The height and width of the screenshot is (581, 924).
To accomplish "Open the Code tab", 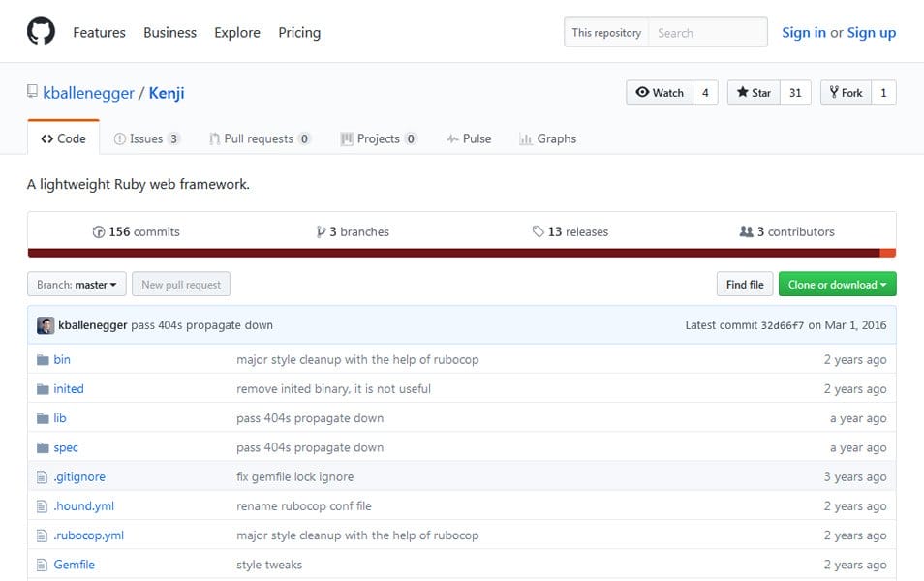I will pos(64,138).
